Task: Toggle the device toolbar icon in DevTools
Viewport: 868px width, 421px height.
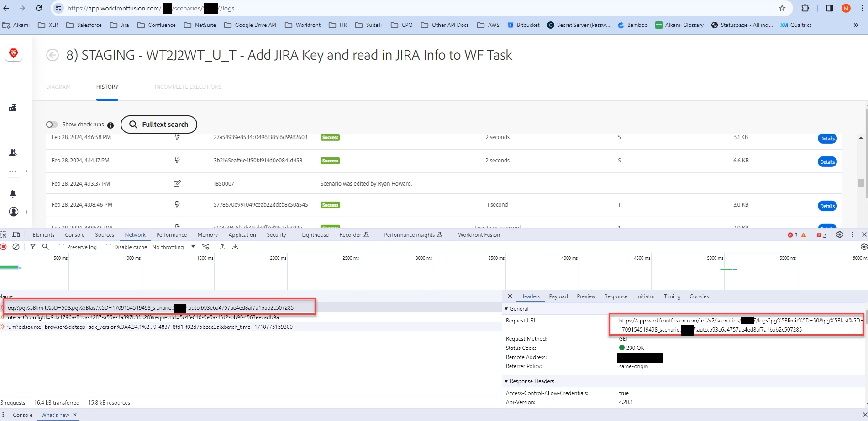Action: coord(16,235)
